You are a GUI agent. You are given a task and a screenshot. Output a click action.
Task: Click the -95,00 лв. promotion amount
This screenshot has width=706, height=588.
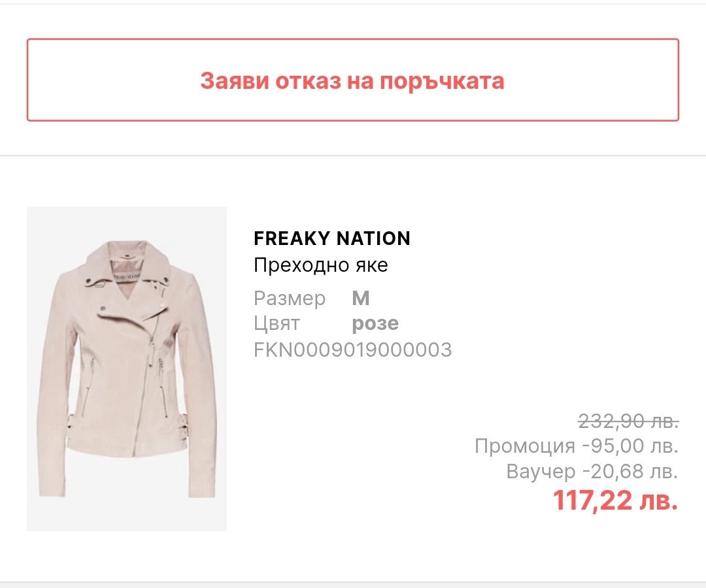coord(630,446)
